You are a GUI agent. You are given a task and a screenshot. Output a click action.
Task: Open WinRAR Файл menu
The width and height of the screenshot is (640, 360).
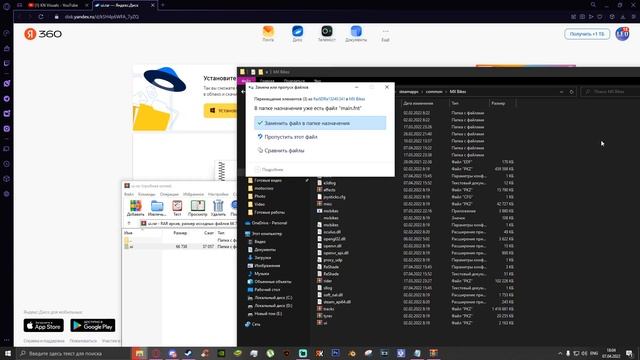tap(129, 194)
